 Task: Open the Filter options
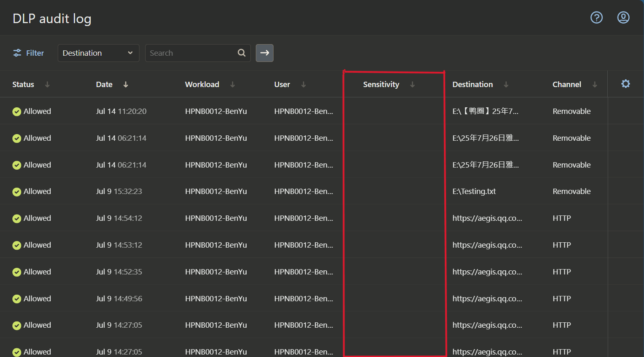28,53
